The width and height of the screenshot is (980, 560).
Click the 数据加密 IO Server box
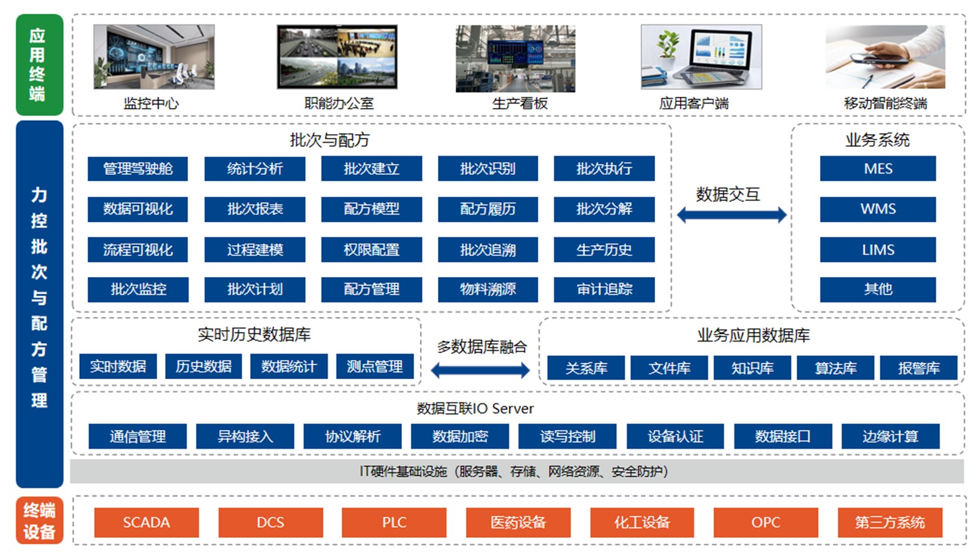pyautogui.click(x=460, y=436)
